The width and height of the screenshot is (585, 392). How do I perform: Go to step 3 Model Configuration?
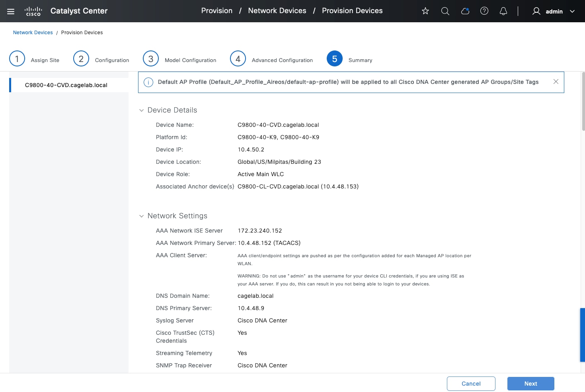tap(151, 59)
